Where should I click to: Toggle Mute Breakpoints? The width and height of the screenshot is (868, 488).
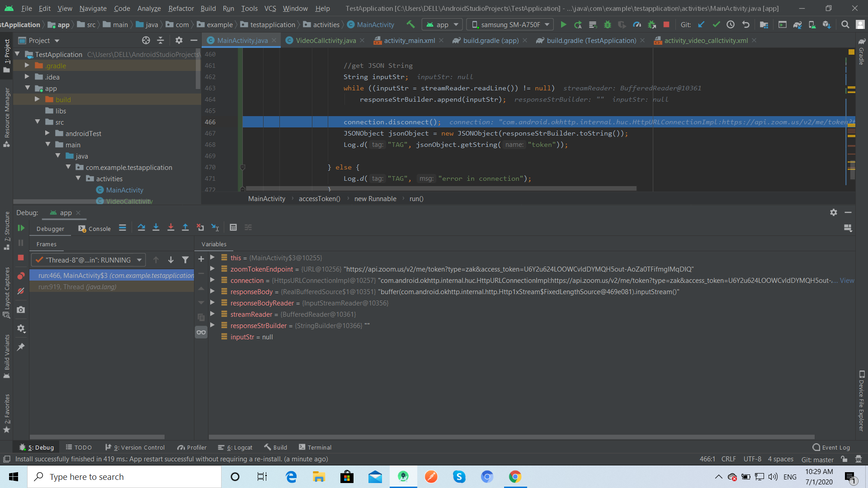pos(21,291)
